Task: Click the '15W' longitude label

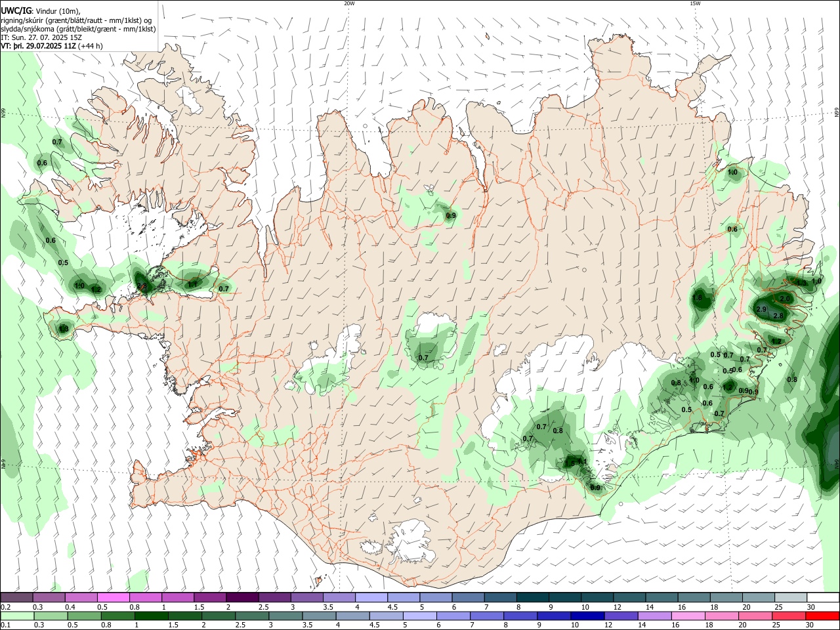Action: tap(694, 3)
